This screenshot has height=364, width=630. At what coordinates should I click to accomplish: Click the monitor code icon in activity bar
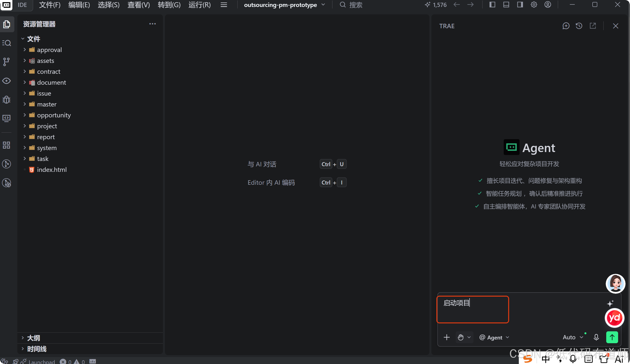pos(7,118)
